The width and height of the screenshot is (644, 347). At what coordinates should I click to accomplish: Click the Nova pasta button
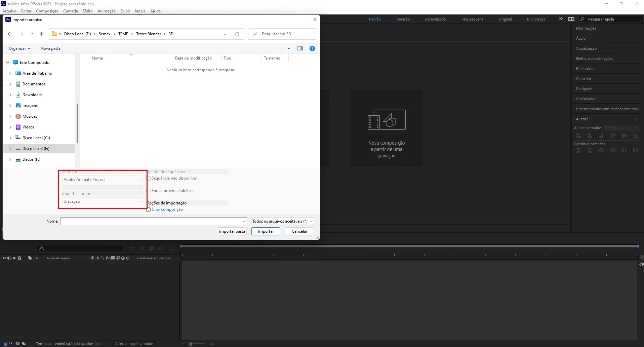click(51, 48)
